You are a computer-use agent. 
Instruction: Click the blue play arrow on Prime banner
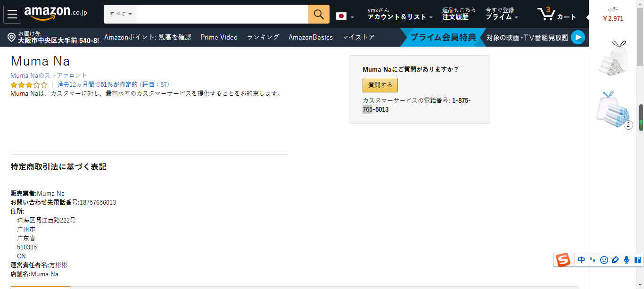tap(578, 37)
